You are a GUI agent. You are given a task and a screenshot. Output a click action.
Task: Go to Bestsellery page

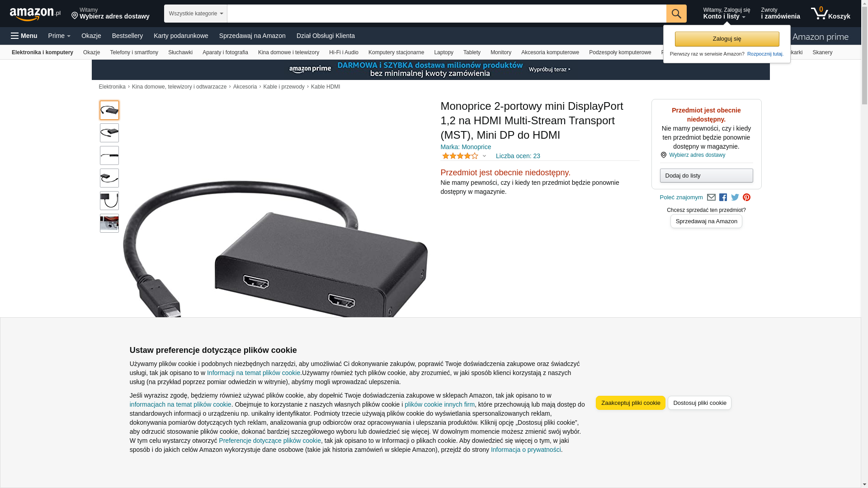pyautogui.click(x=127, y=36)
